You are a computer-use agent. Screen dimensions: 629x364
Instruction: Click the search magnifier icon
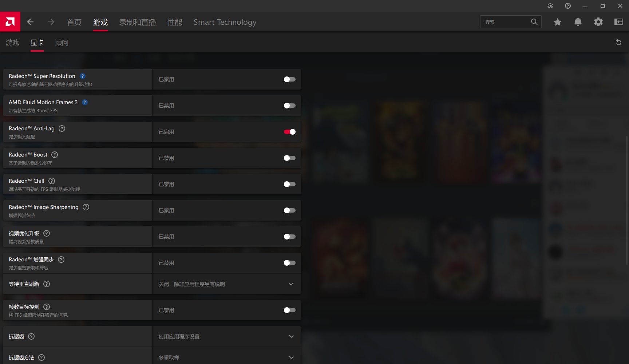click(x=534, y=22)
